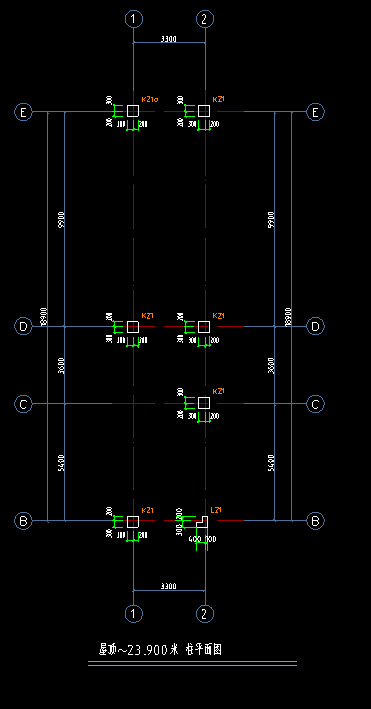This screenshot has height=709, width=371.
Task: Select left axis bubble C
Action: [x=23, y=404]
